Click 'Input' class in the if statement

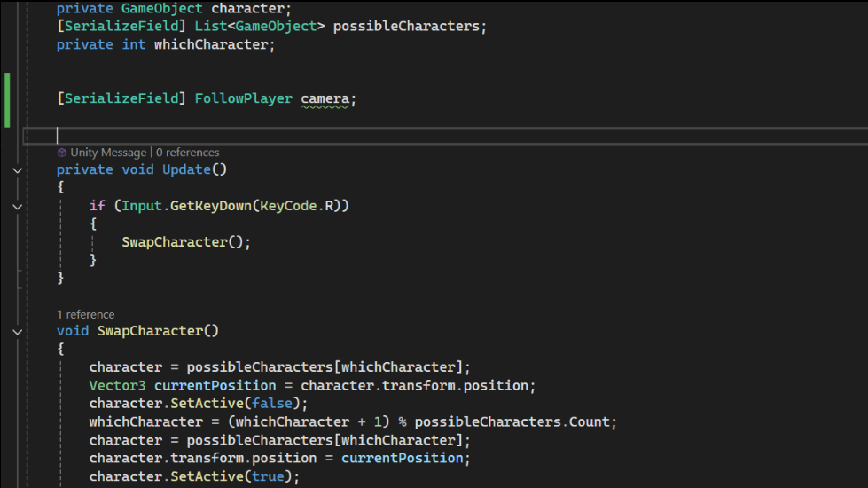click(x=142, y=206)
